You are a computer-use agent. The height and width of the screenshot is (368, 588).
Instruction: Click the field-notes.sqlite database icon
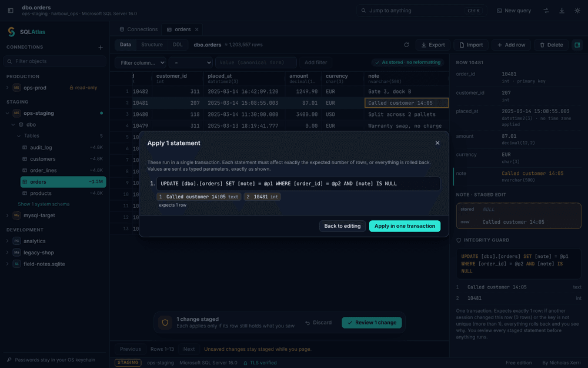tap(16, 264)
